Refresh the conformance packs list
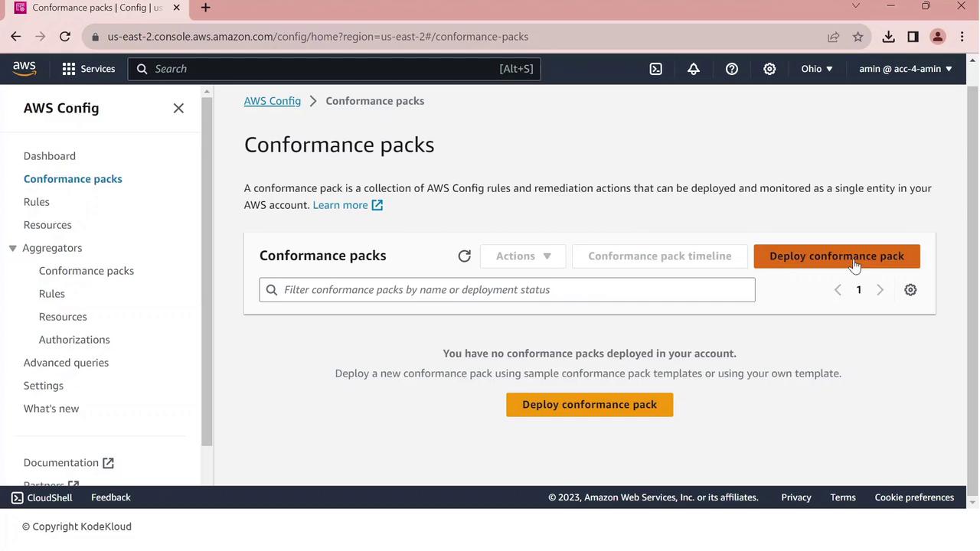Image resolution: width=980 pixels, height=551 pixels. point(464,256)
